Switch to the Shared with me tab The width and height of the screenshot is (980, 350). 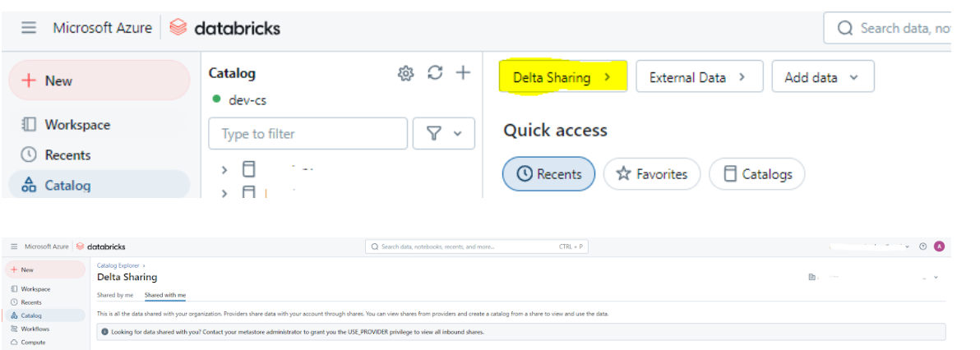[165, 295]
